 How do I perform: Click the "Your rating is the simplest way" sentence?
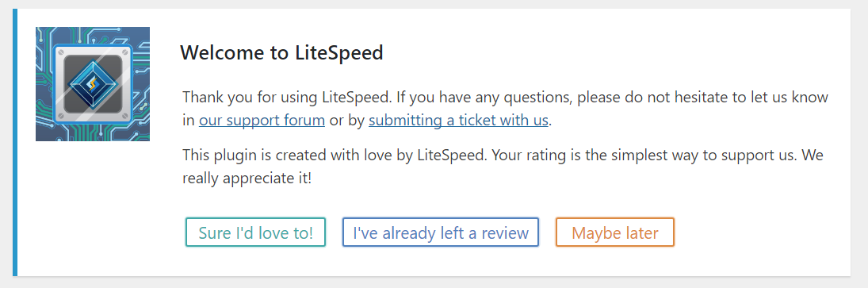coord(643,155)
